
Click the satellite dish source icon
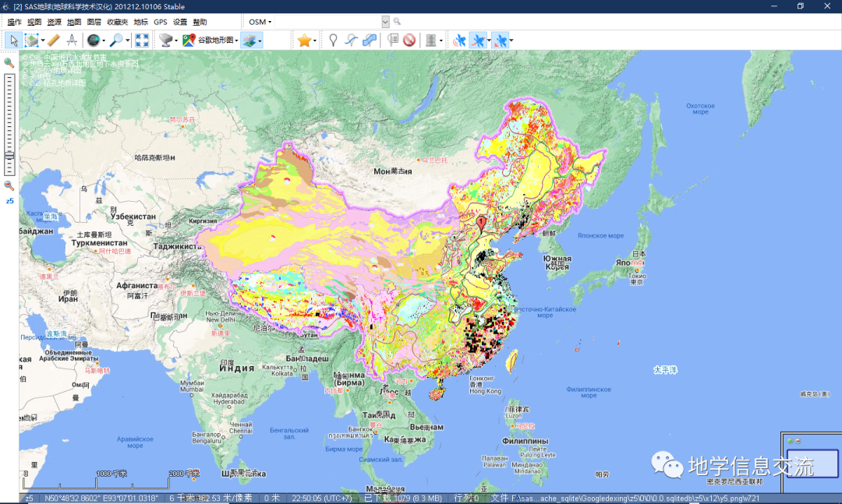click(x=165, y=41)
